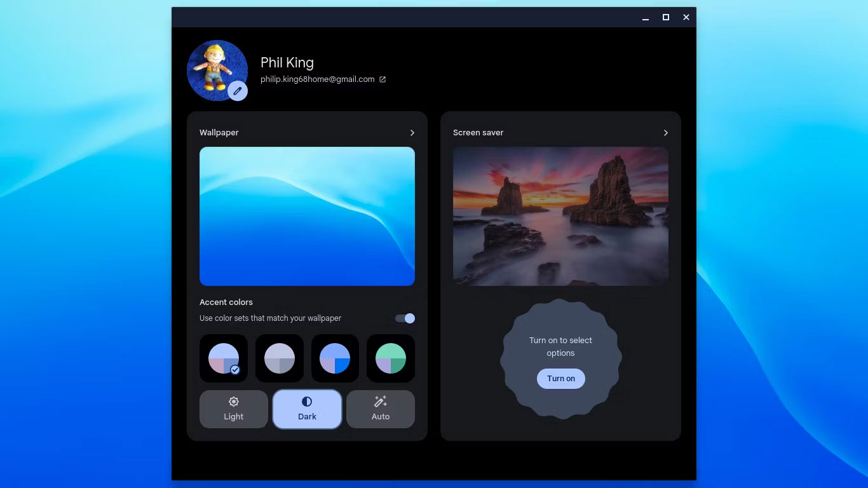Image resolution: width=868 pixels, height=488 pixels.
Task: Switch to the Light theme
Action: pos(233,409)
